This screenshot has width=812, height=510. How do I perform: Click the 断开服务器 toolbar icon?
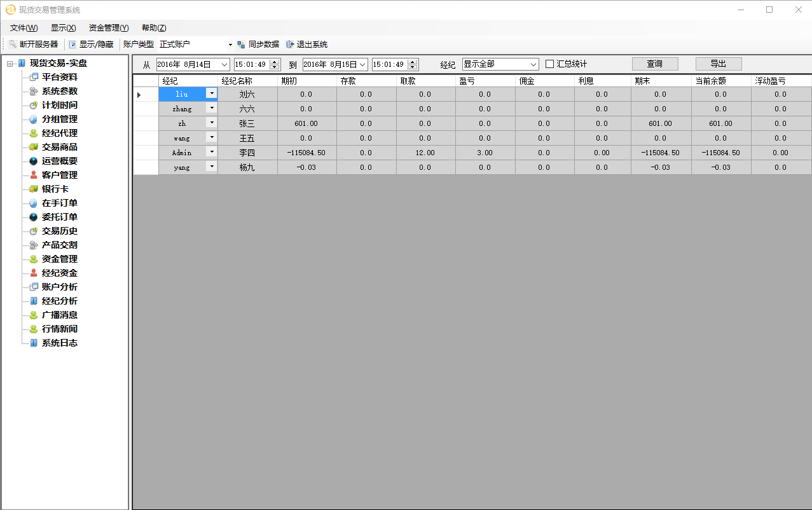13,45
